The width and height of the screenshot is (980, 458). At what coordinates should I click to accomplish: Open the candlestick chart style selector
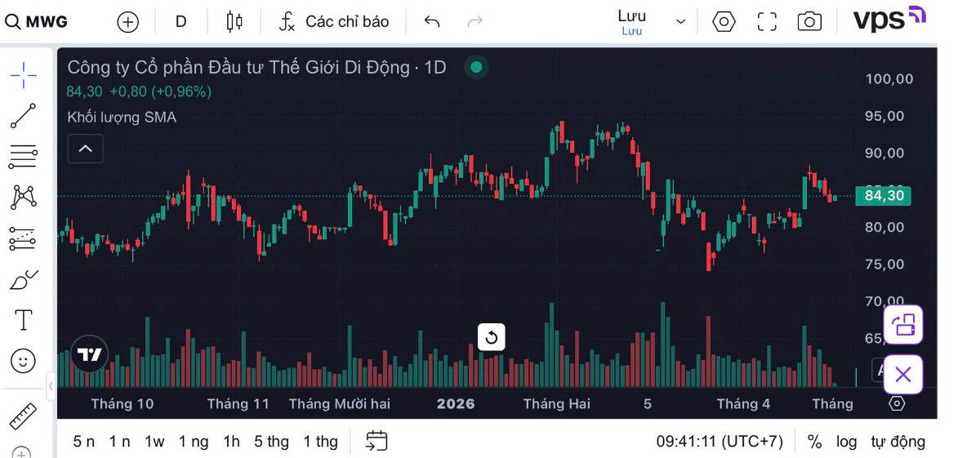click(x=234, y=21)
